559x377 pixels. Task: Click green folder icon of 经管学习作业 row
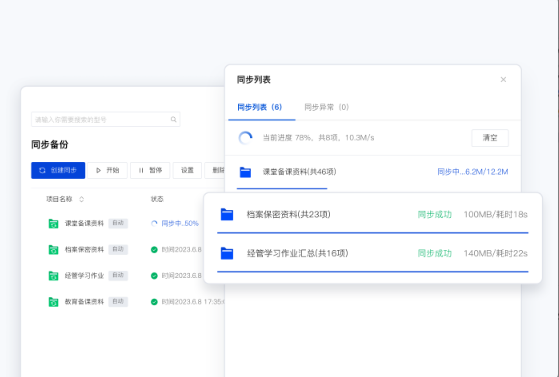(53, 276)
